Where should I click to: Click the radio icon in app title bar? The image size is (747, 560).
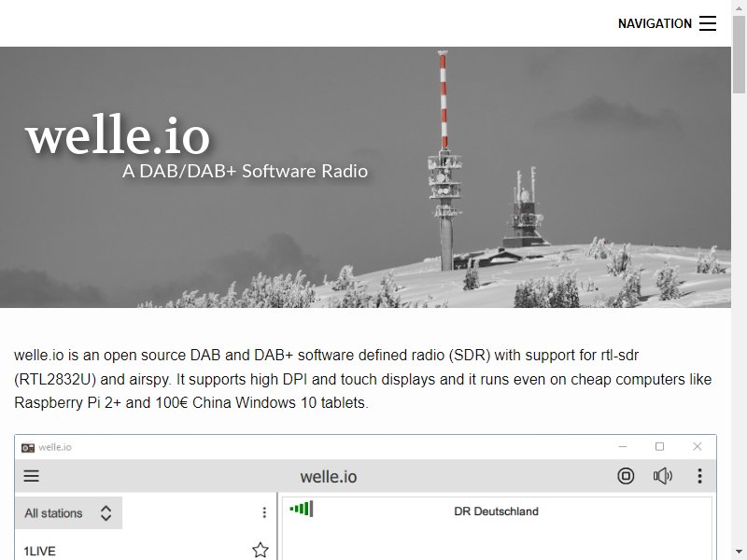tap(28, 447)
